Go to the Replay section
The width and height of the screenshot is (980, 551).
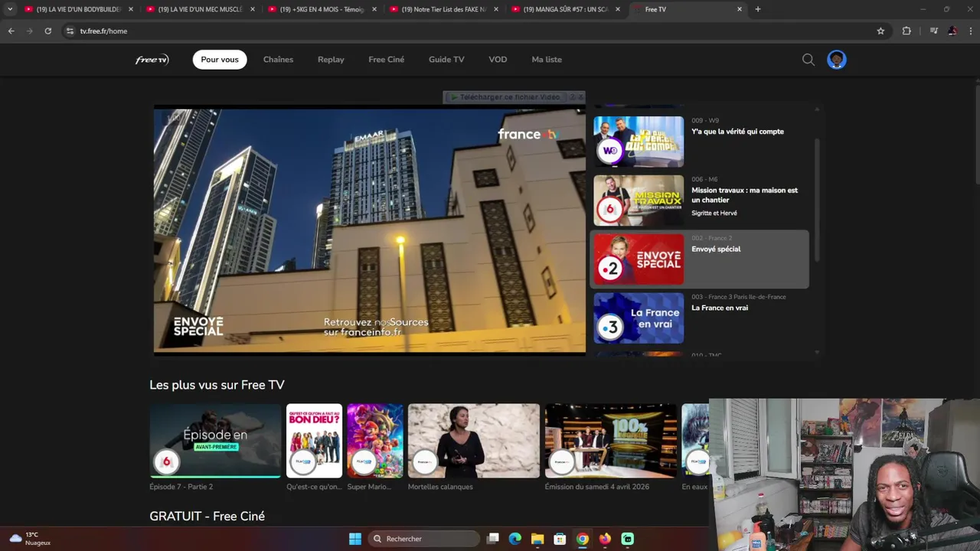(x=331, y=60)
